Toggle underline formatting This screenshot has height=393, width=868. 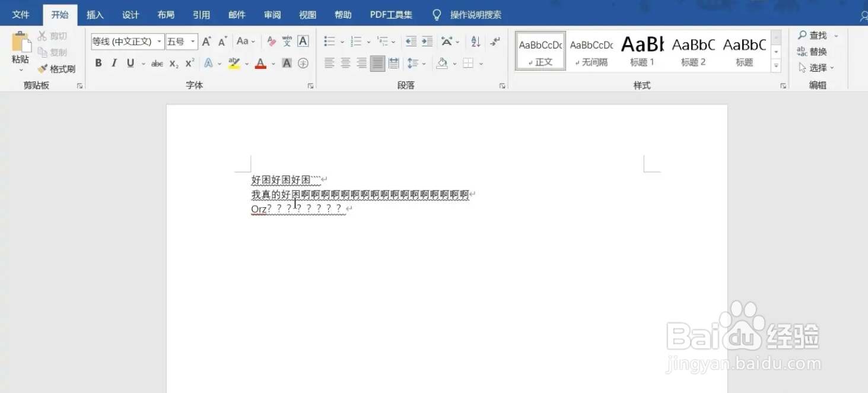(x=131, y=64)
